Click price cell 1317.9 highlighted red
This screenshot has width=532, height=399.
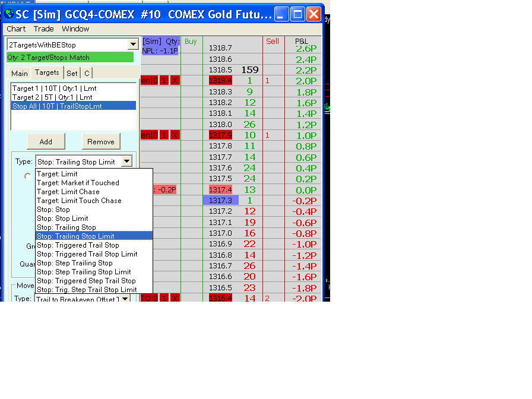point(220,135)
